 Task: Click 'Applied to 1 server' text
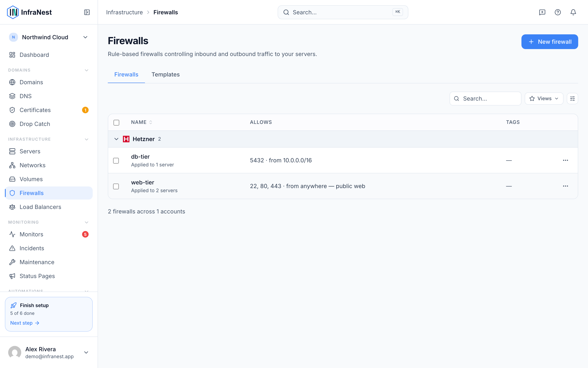[153, 165]
